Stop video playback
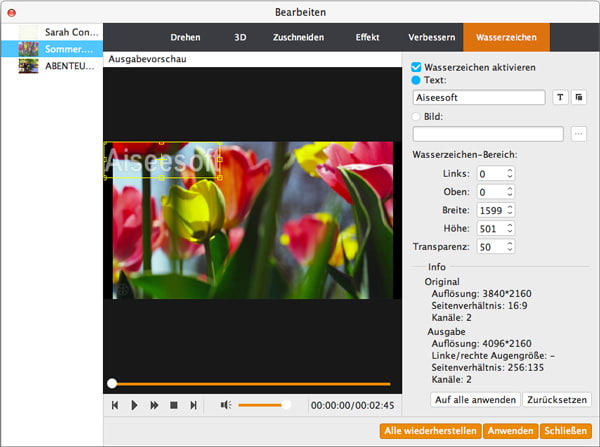This screenshot has height=447, width=600. tap(173, 405)
